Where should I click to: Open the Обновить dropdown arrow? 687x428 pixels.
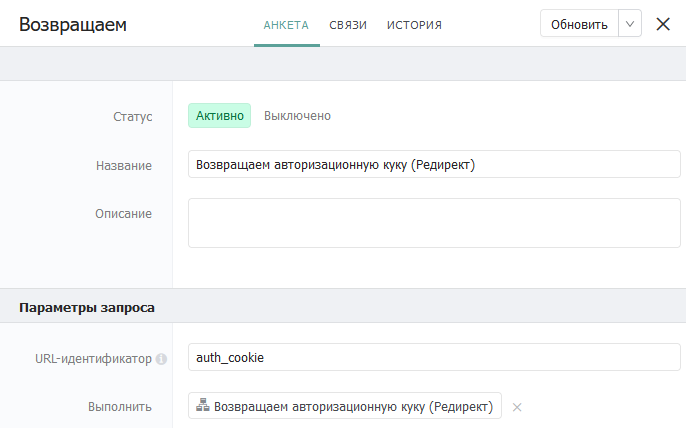click(x=630, y=24)
